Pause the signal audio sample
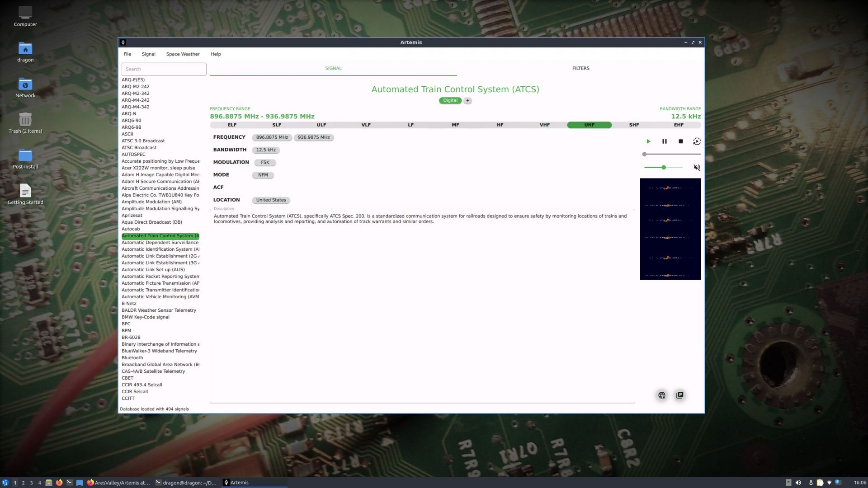Viewport: 868px width, 488px height. coord(665,141)
